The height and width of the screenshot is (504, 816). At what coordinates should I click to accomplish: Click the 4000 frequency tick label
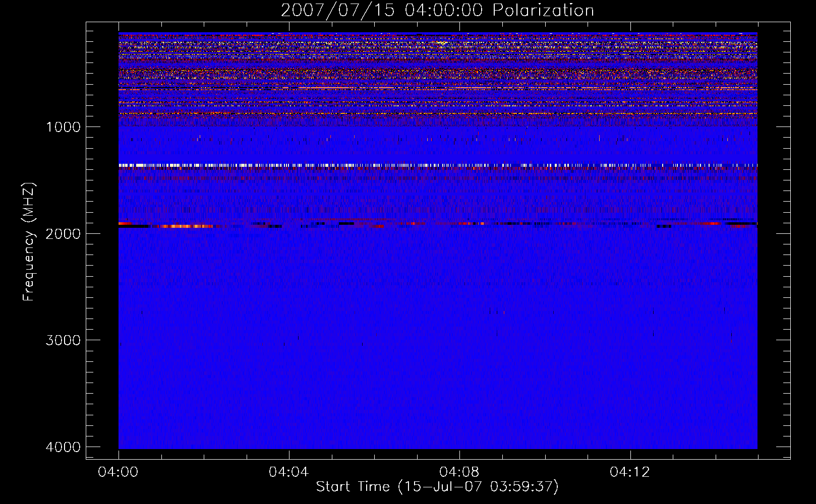63,447
